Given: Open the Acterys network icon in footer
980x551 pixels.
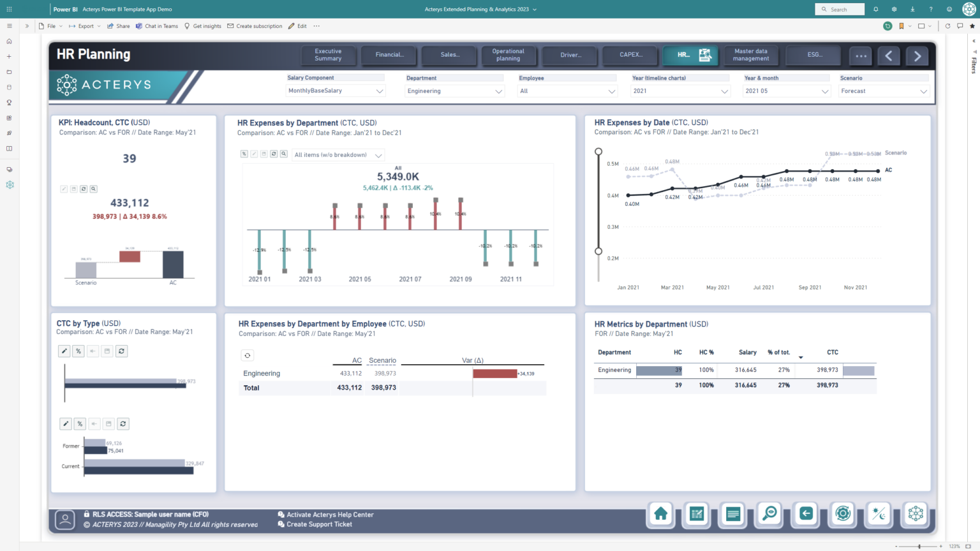Looking at the screenshot, I should click(x=915, y=515).
